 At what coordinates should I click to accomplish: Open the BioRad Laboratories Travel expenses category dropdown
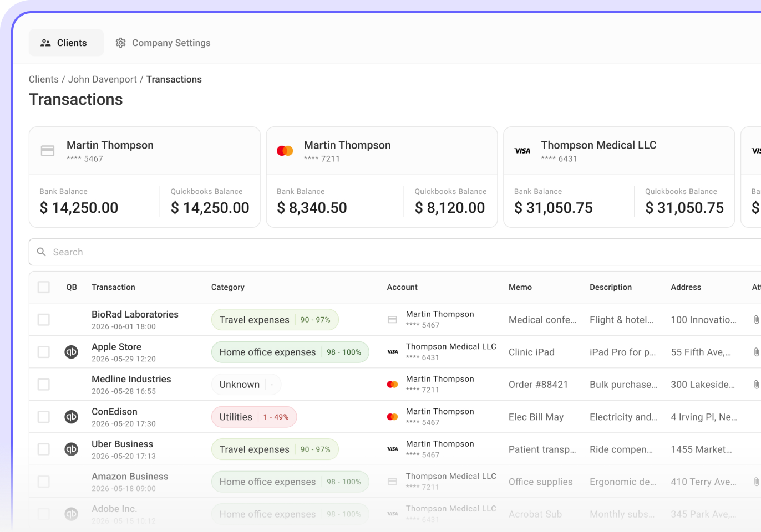click(x=275, y=320)
